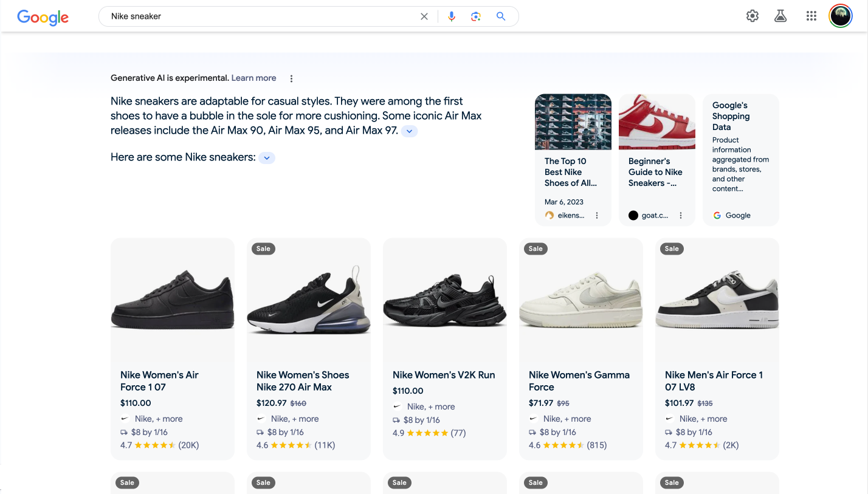This screenshot has width=868, height=494.
Task: Open red Nike Dunk thumbnail image
Action: tap(657, 122)
